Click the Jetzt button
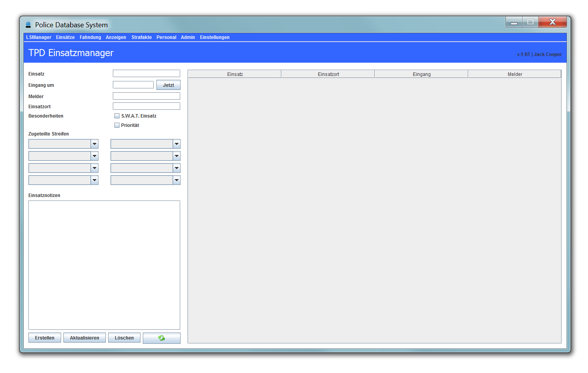Viewport: 588px width, 373px height. tap(169, 85)
